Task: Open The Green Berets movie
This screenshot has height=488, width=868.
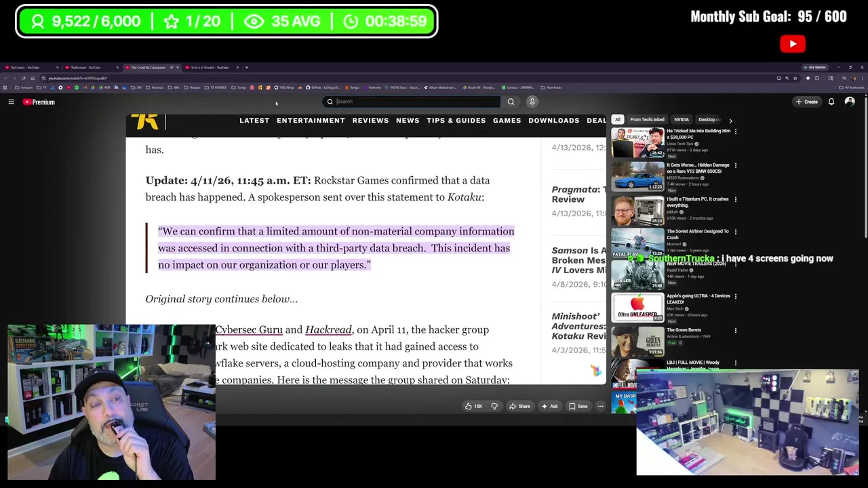Action: click(638, 342)
